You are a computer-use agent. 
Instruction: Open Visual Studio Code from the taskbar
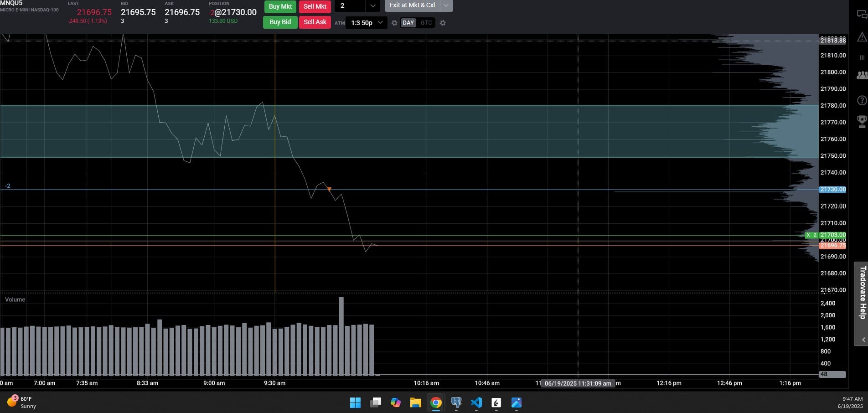(476, 403)
